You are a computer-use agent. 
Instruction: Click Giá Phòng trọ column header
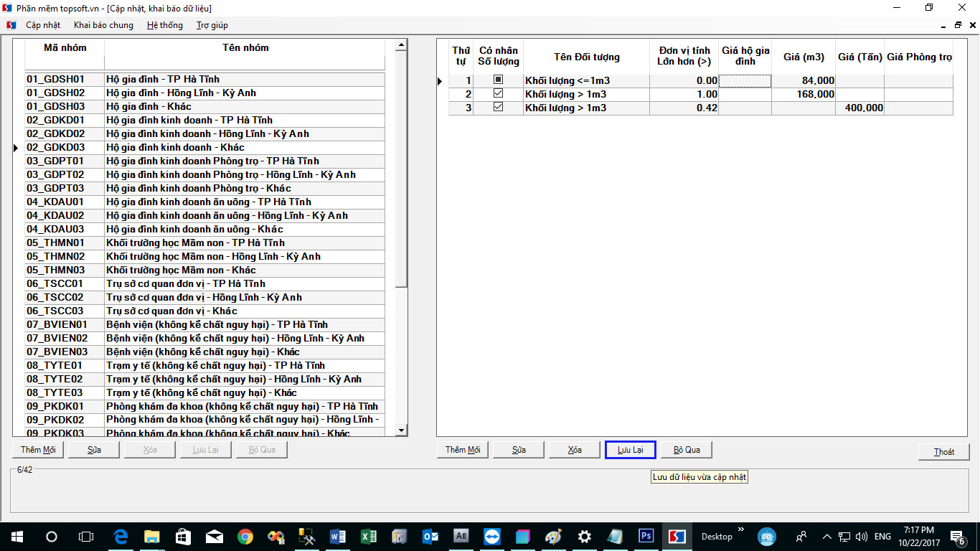919,57
